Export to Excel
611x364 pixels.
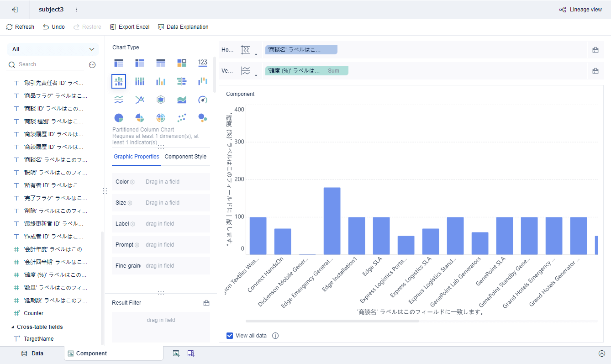(x=130, y=27)
